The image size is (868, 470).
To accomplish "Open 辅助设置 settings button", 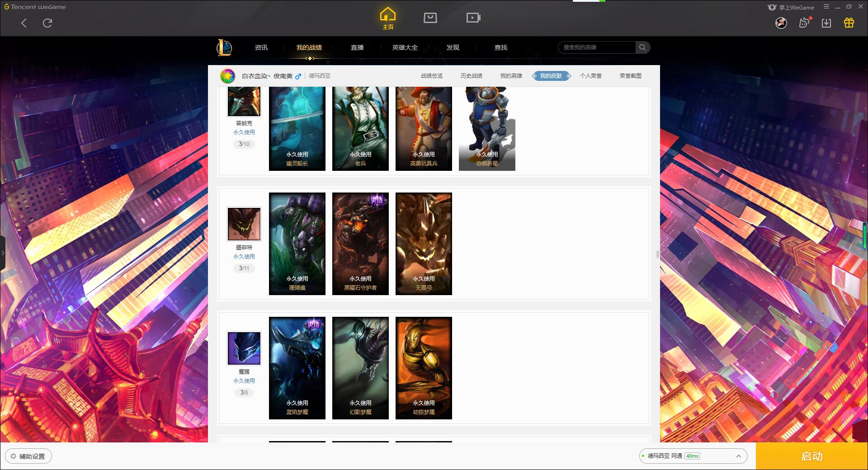I will [x=28, y=456].
